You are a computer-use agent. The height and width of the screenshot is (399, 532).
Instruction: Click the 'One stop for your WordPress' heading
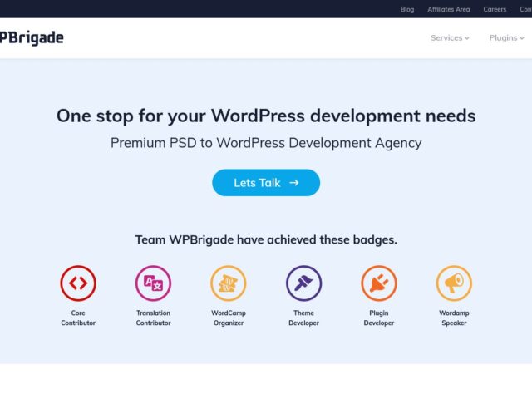pyautogui.click(x=266, y=116)
